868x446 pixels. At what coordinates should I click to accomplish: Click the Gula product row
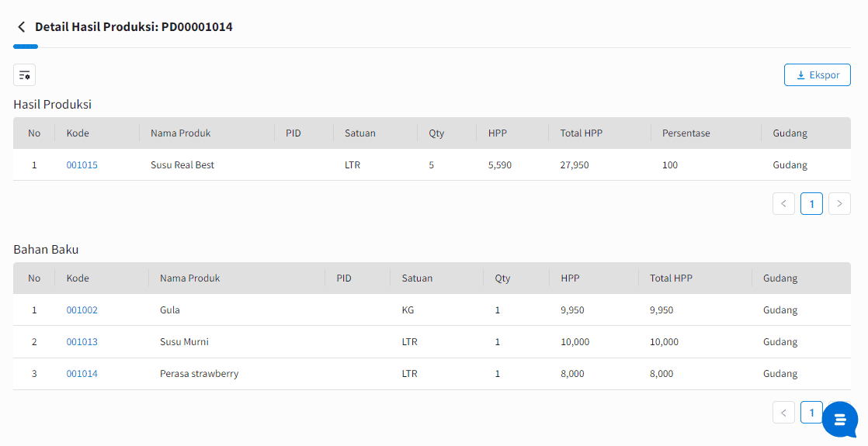tap(432, 310)
